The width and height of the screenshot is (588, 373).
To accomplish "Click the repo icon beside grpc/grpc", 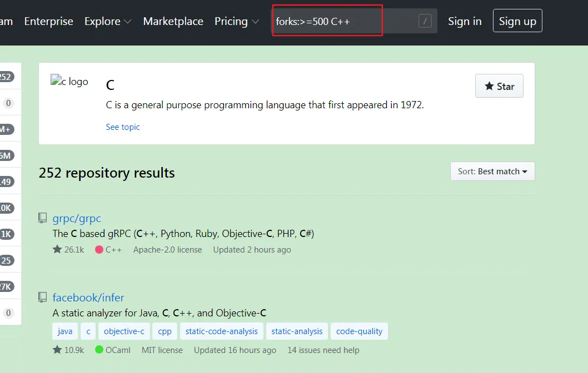I will point(42,218).
